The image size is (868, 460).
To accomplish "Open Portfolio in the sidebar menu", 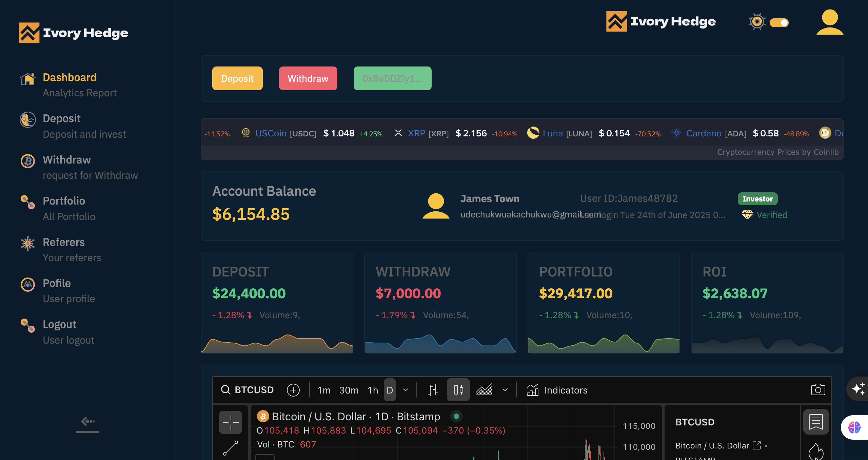I will pos(64,201).
